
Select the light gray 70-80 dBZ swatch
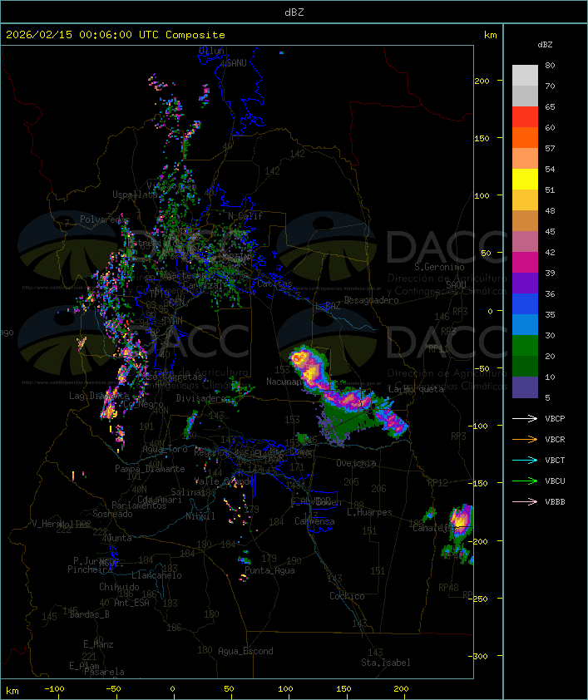click(x=525, y=75)
